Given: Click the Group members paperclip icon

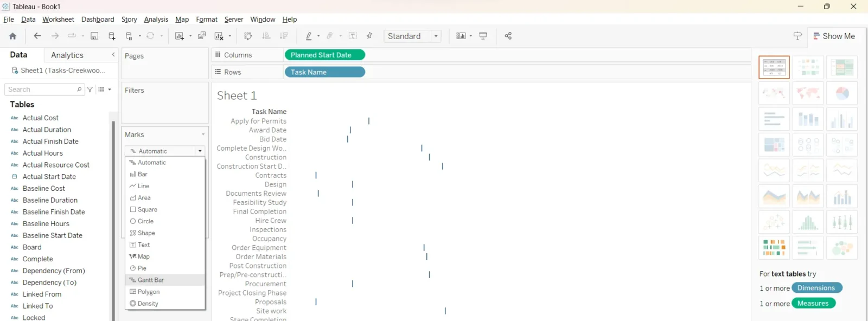Looking at the screenshot, I should [x=330, y=36].
